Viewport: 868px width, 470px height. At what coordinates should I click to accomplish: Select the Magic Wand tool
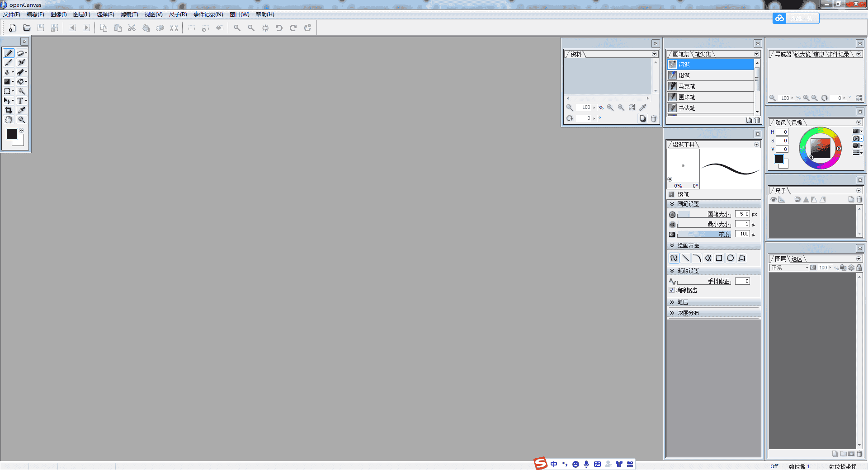[x=21, y=90]
